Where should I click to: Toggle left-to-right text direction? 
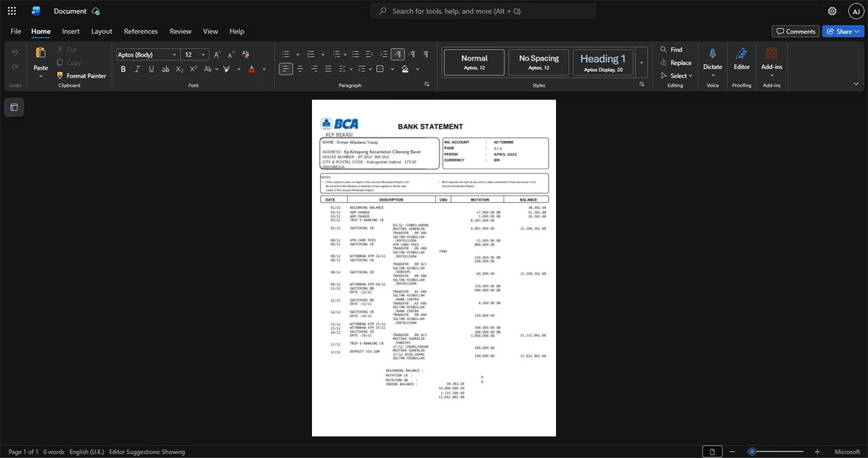[x=398, y=55]
